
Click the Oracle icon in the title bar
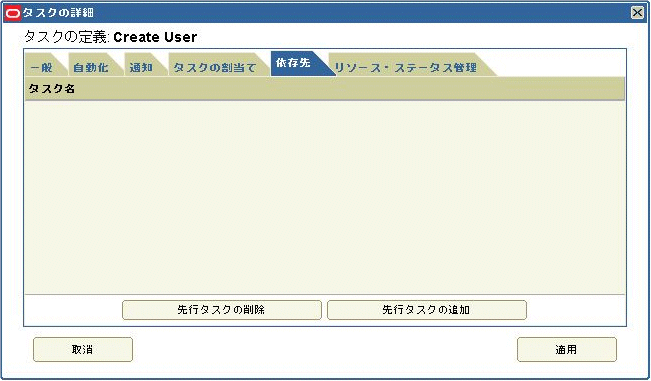[x=12, y=13]
